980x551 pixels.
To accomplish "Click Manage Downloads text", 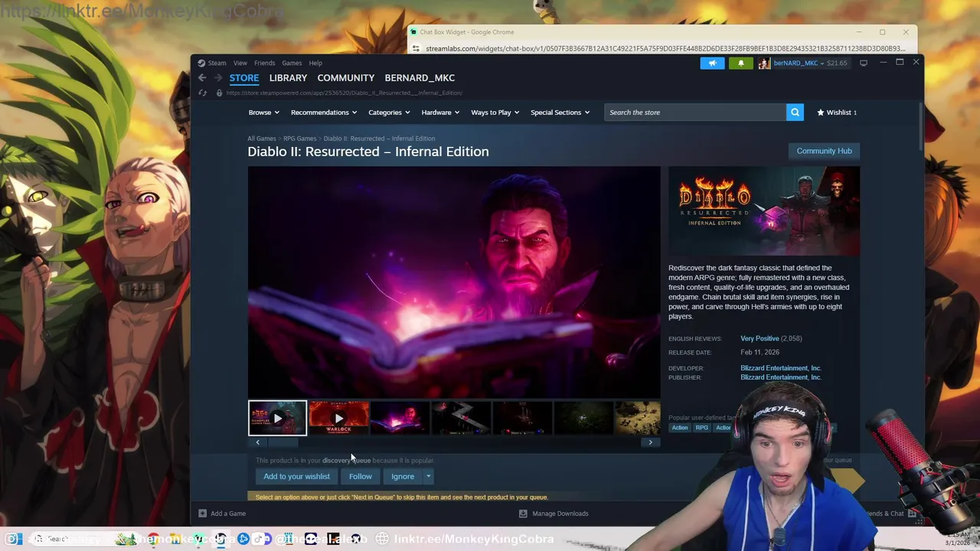I will tap(560, 514).
